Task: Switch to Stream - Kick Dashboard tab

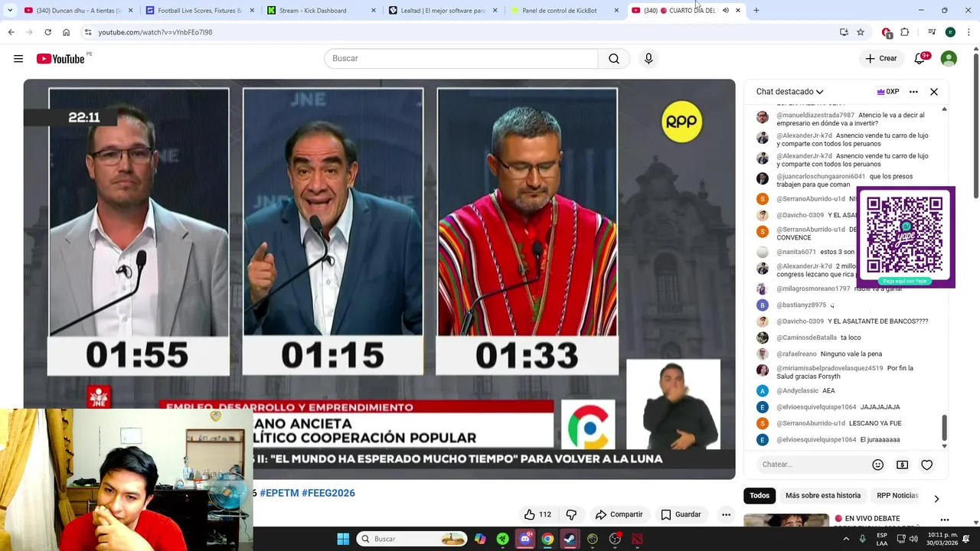Action: click(x=320, y=11)
